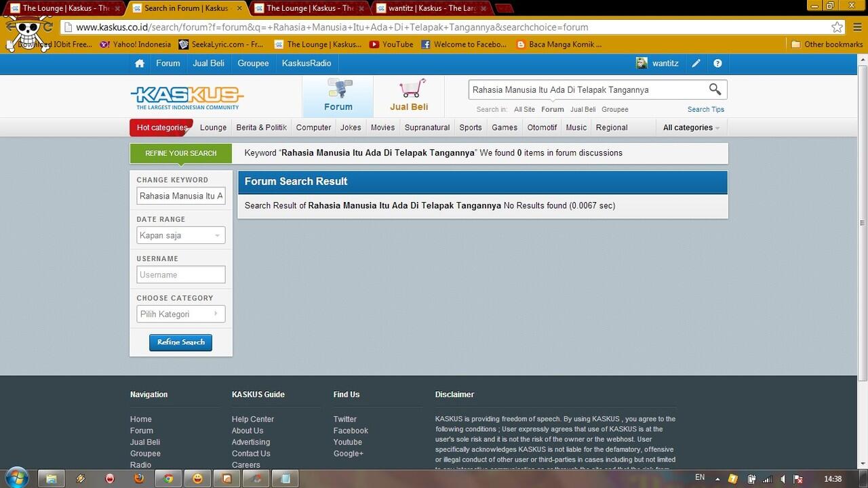868x488 pixels.
Task: Open the Lounge category
Action: pos(214,127)
